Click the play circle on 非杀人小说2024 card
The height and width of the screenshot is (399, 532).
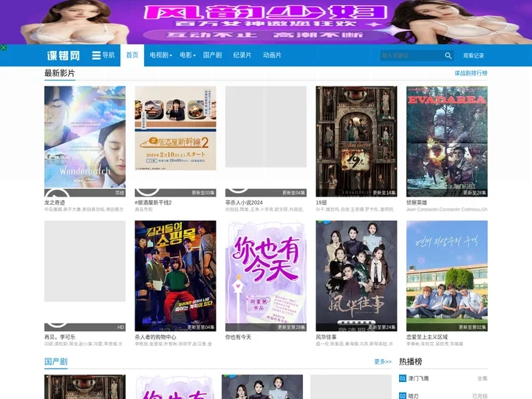[238, 191]
